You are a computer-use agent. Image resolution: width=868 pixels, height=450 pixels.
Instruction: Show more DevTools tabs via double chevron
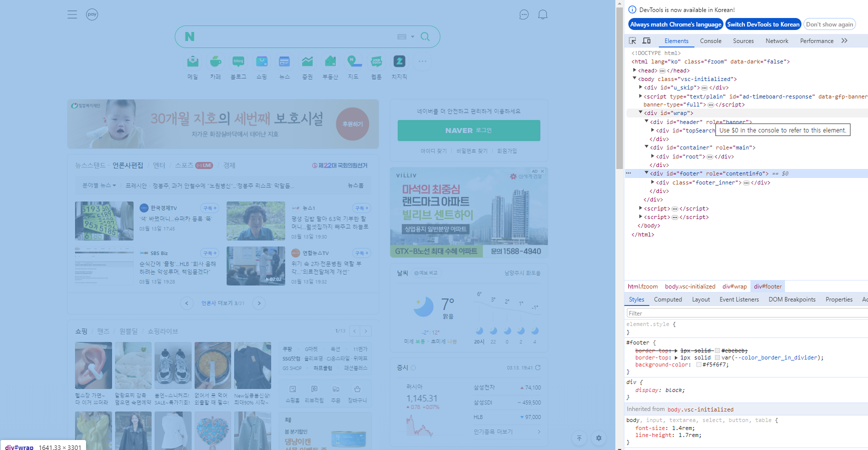pyautogui.click(x=844, y=40)
